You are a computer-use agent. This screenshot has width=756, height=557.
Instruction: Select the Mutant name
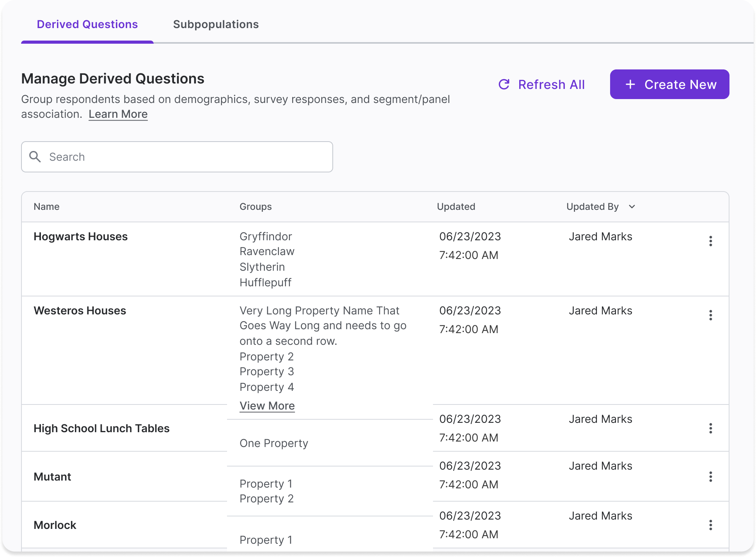tap(52, 477)
